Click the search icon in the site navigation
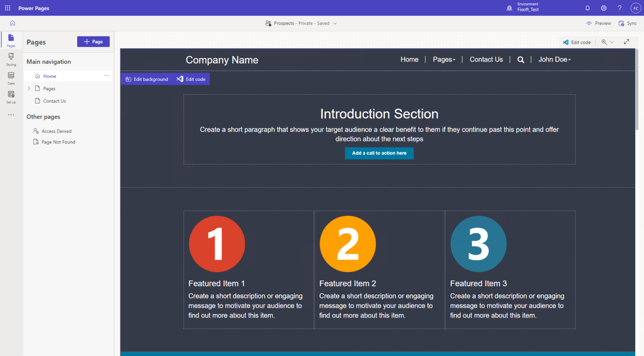 (x=521, y=60)
